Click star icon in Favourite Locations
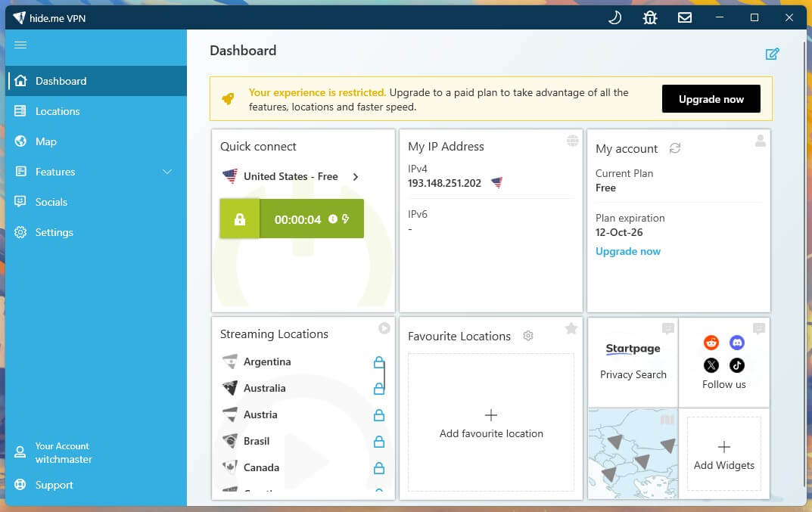Image resolution: width=812 pixels, height=512 pixels. coord(571,328)
